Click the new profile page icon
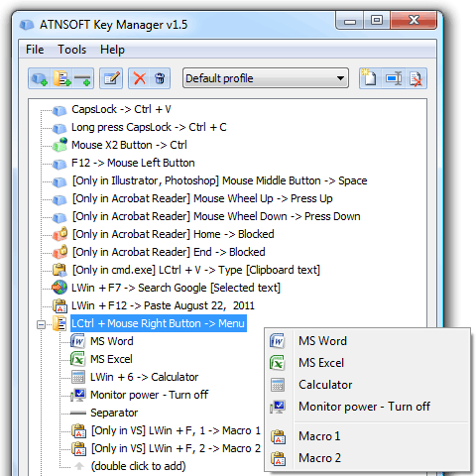Viewport: 476px width, 476px height. (370, 78)
